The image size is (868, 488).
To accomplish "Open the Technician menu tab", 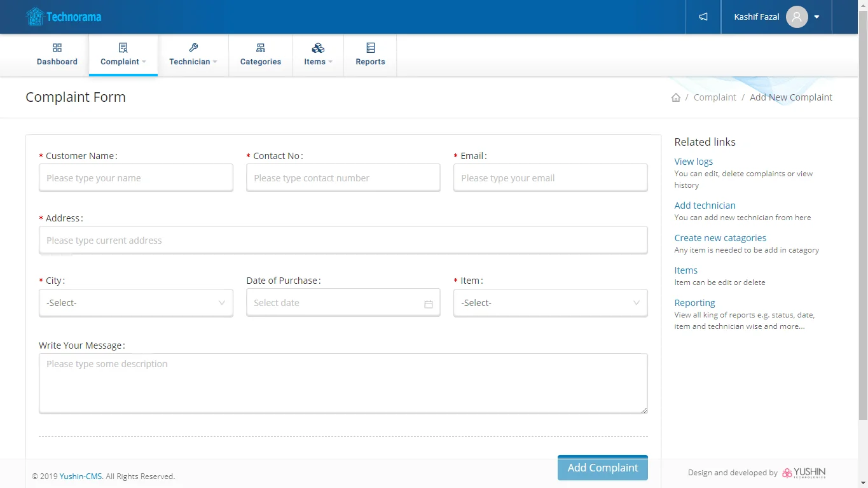I will click(193, 55).
